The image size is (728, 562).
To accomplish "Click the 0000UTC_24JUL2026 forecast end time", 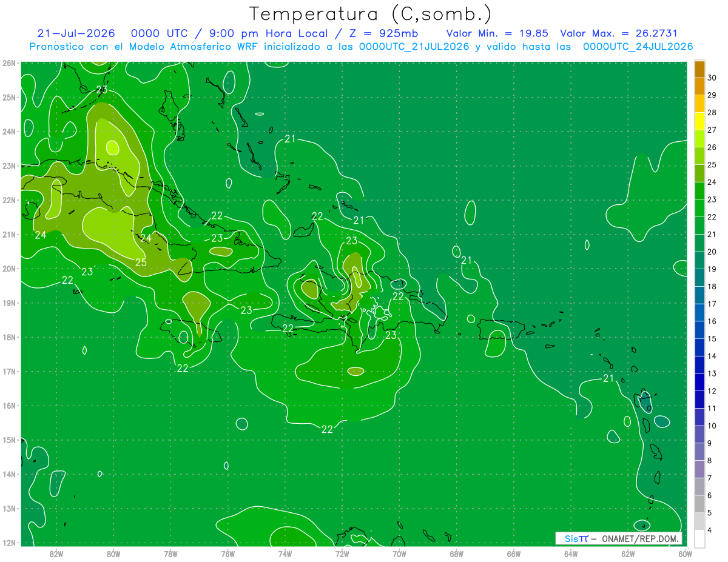I will (x=638, y=47).
